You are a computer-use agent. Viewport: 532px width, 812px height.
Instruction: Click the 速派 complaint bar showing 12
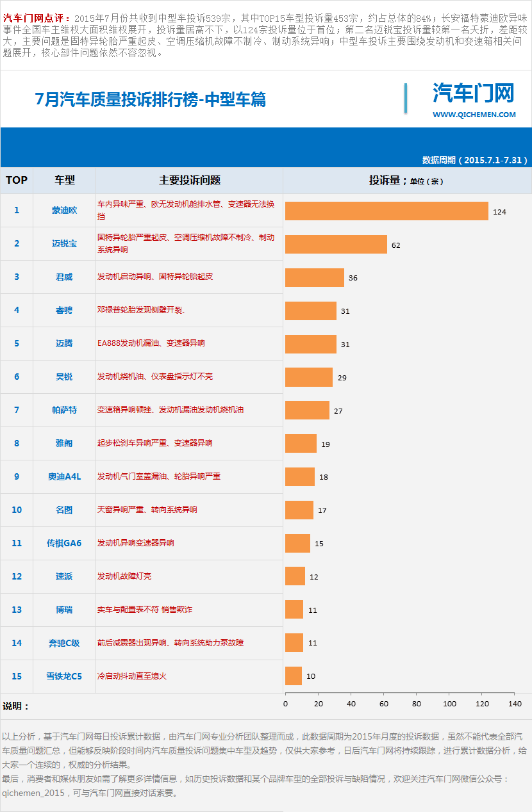pyautogui.click(x=295, y=577)
